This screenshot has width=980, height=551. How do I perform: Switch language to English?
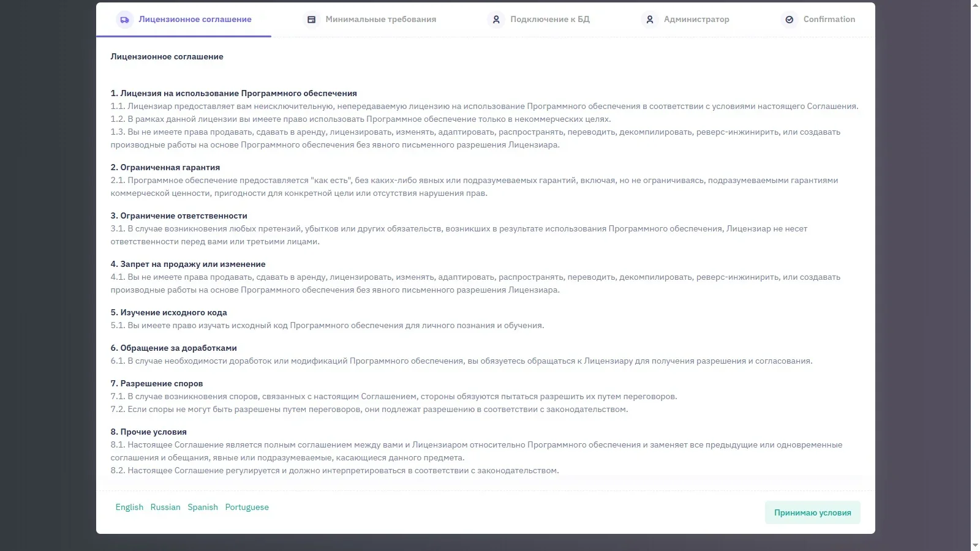[129, 507]
